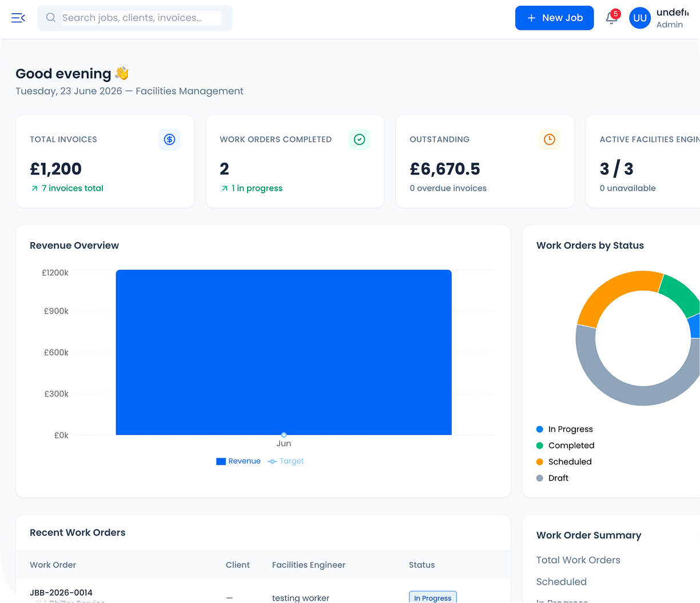700x603 pixels.
Task: Click the Jun axis label
Action: [x=284, y=443]
